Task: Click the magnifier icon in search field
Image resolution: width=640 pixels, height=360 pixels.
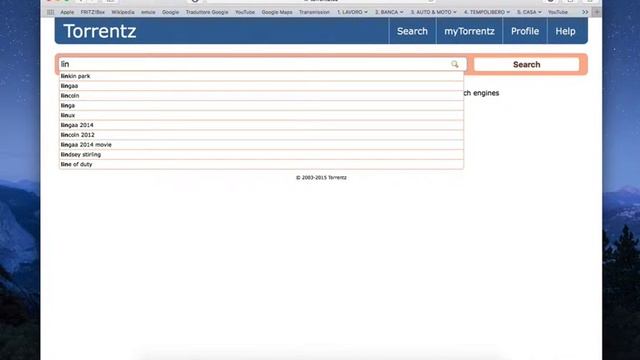Action: click(455, 64)
